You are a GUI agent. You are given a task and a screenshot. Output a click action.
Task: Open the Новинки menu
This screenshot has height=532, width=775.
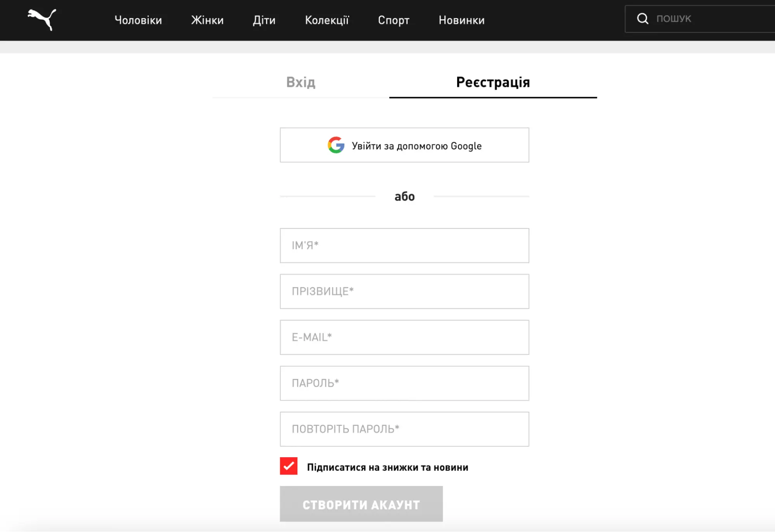tap(461, 20)
